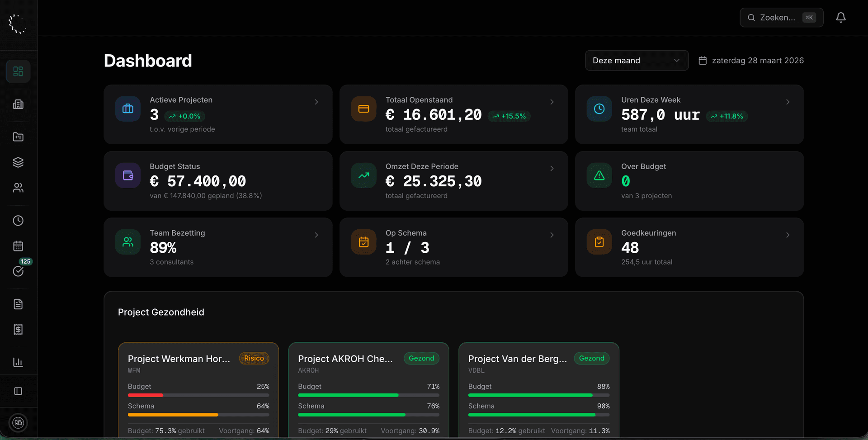Image resolution: width=868 pixels, height=440 pixels.
Task: Open the 'Deze maand' period dropdown
Action: pyautogui.click(x=637, y=60)
